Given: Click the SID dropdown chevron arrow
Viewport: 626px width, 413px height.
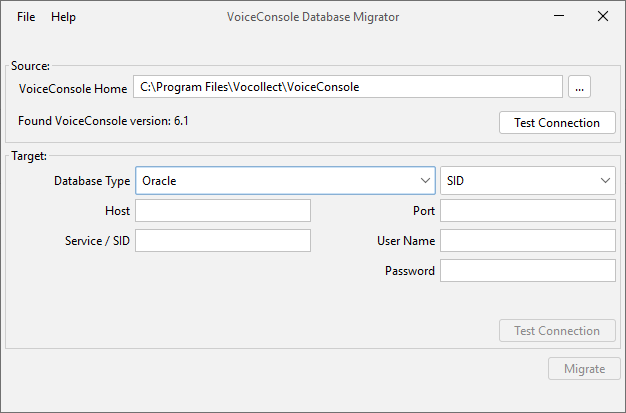Looking at the screenshot, I should click(x=605, y=181).
